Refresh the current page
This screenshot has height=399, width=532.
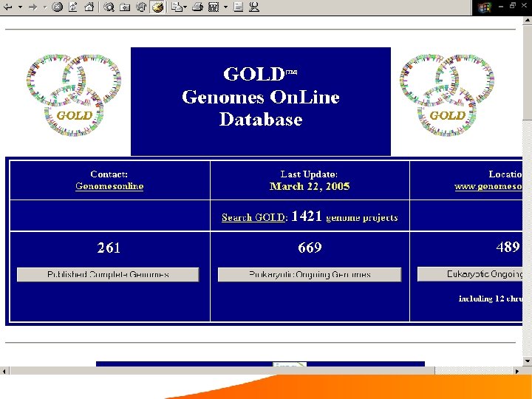click(x=73, y=7)
